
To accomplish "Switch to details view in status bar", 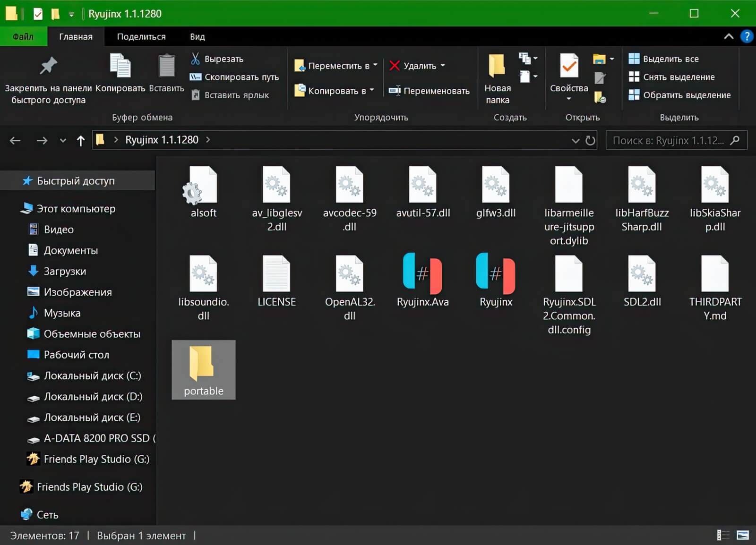I will click(723, 535).
